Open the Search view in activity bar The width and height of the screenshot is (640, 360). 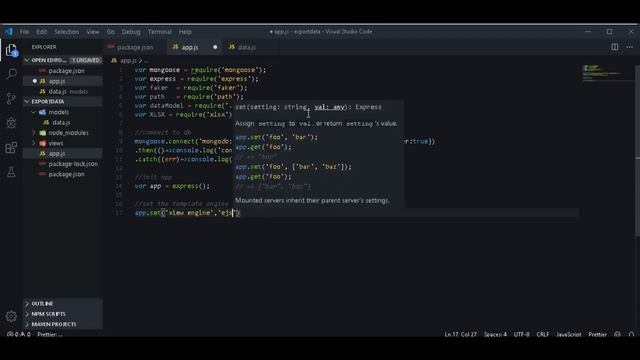point(11,74)
